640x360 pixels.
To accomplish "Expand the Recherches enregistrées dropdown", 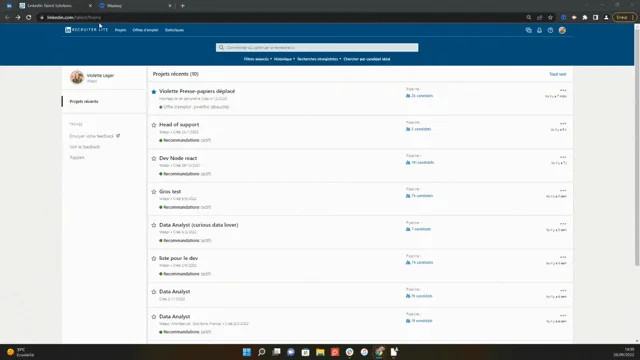I will [319, 59].
